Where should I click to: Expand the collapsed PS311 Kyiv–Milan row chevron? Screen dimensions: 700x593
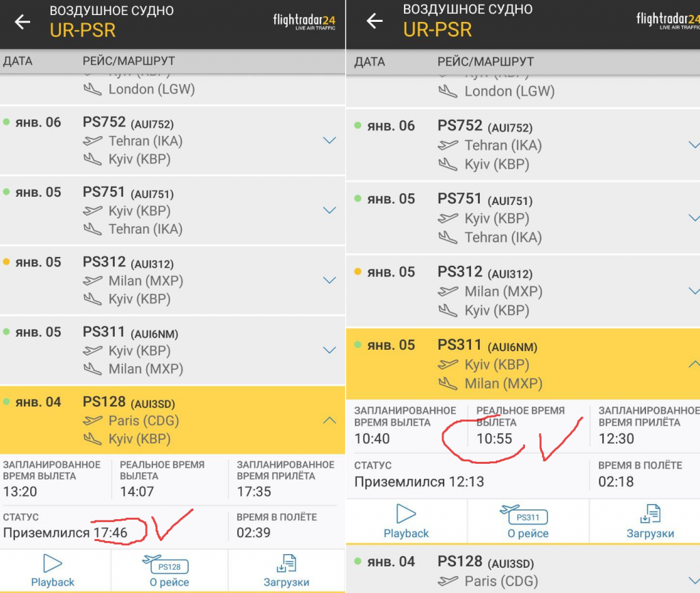(329, 350)
